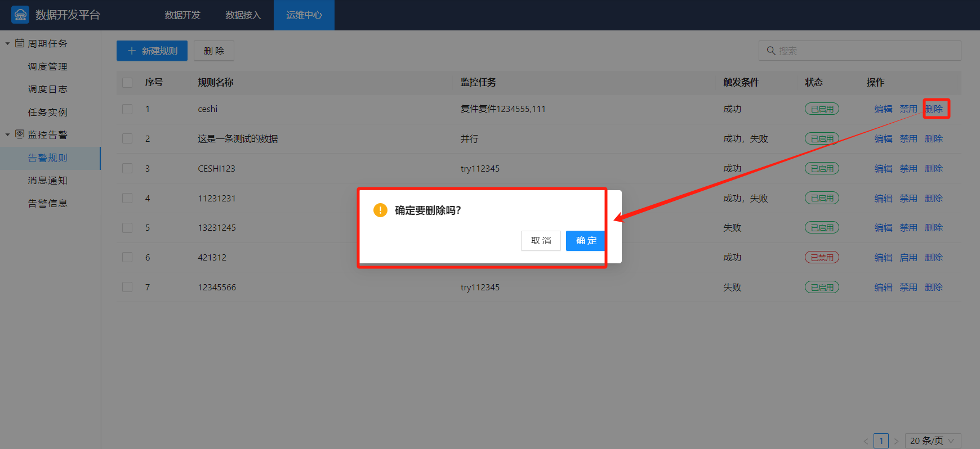Click 启用 link for rule 421312
This screenshot has height=449, width=980.
point(908,258)
